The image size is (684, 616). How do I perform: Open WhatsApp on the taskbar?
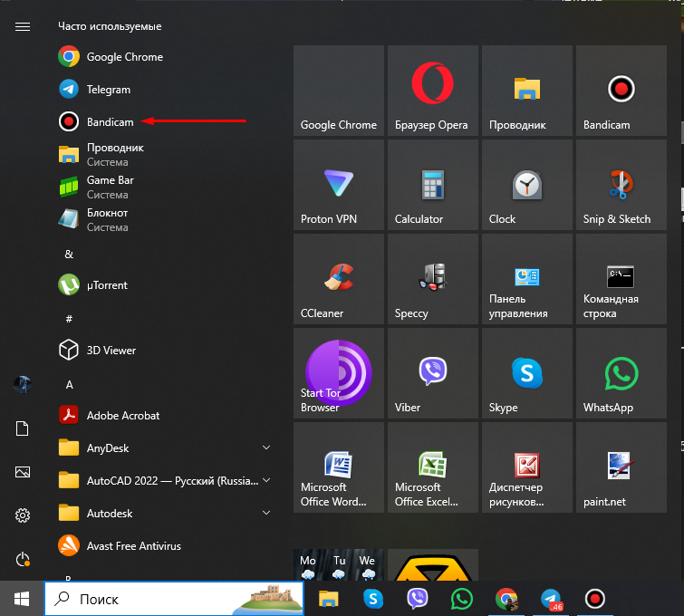pos(462,599)
